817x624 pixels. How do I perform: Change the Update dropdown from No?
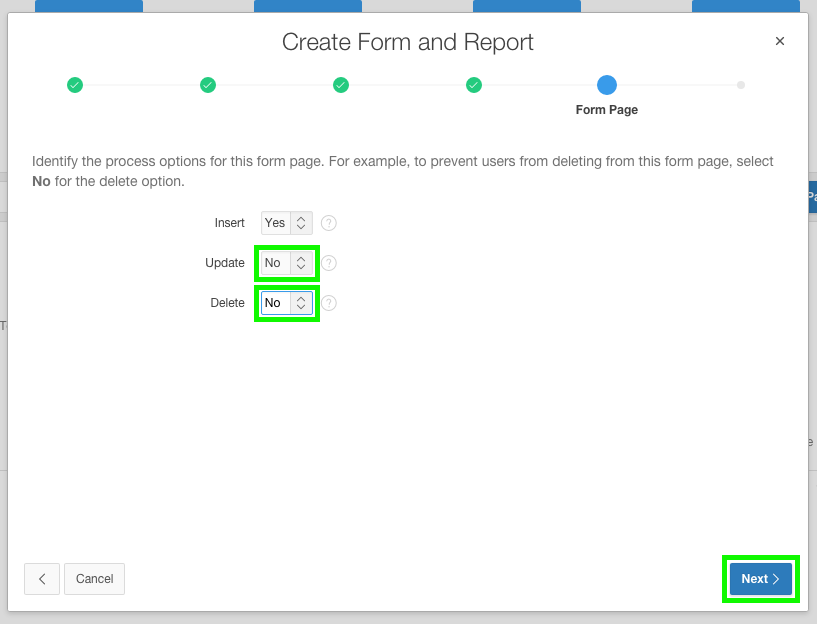point(281,262)
